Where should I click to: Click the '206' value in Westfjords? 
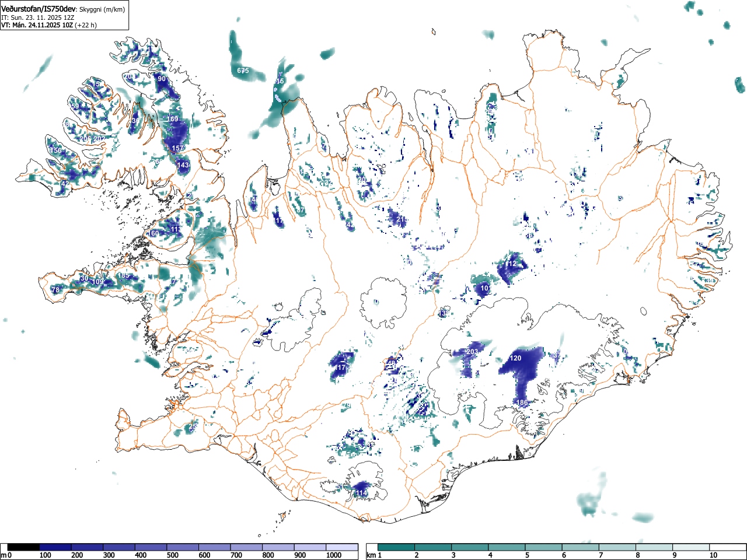(x=85, y=138)
